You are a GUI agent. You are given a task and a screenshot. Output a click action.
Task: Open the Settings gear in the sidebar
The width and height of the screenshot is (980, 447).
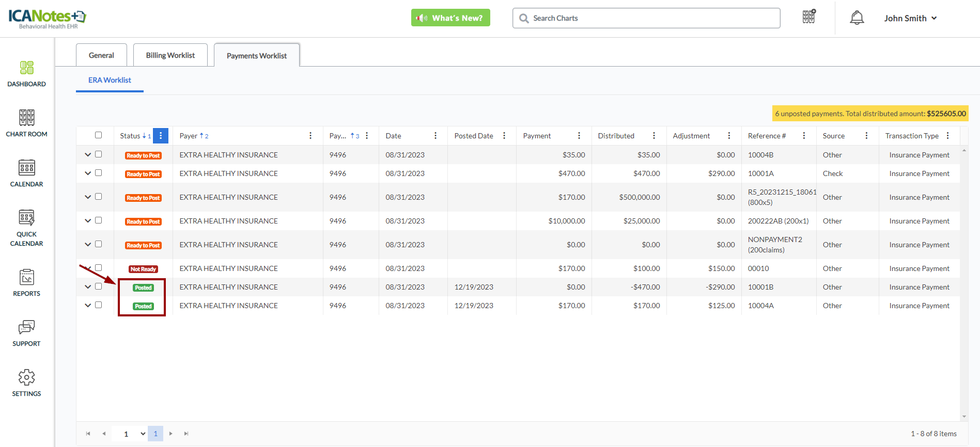click(x=26, y=383)
